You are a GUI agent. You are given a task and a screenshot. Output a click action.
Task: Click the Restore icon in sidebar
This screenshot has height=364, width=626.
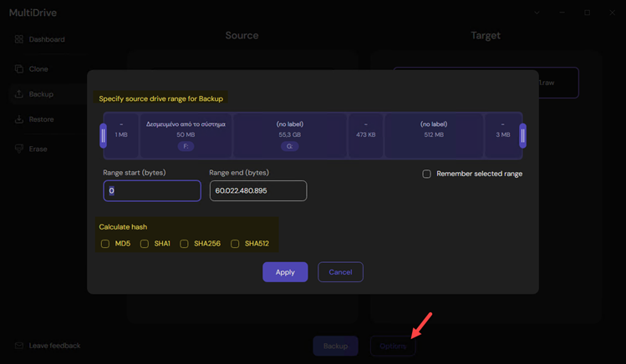click(18, 119)
